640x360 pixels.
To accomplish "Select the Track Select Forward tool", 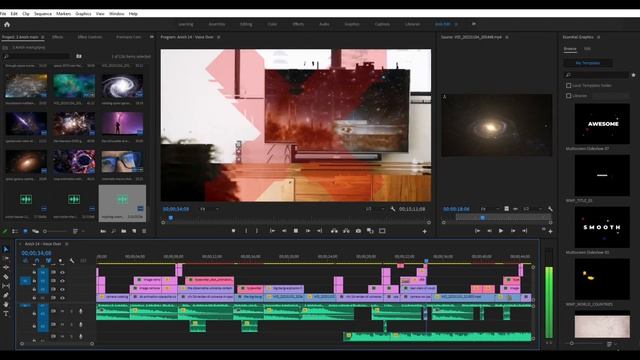I will pos(6,258).
